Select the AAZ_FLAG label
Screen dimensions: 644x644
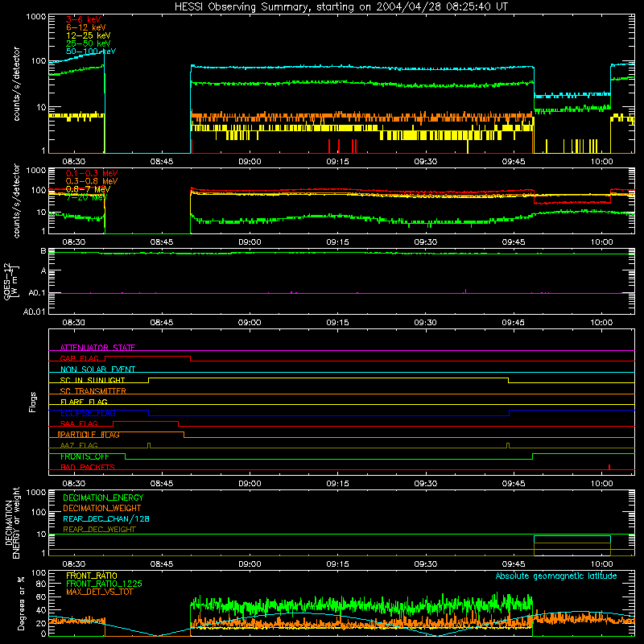pyautogui.click(x=79, y=445)
